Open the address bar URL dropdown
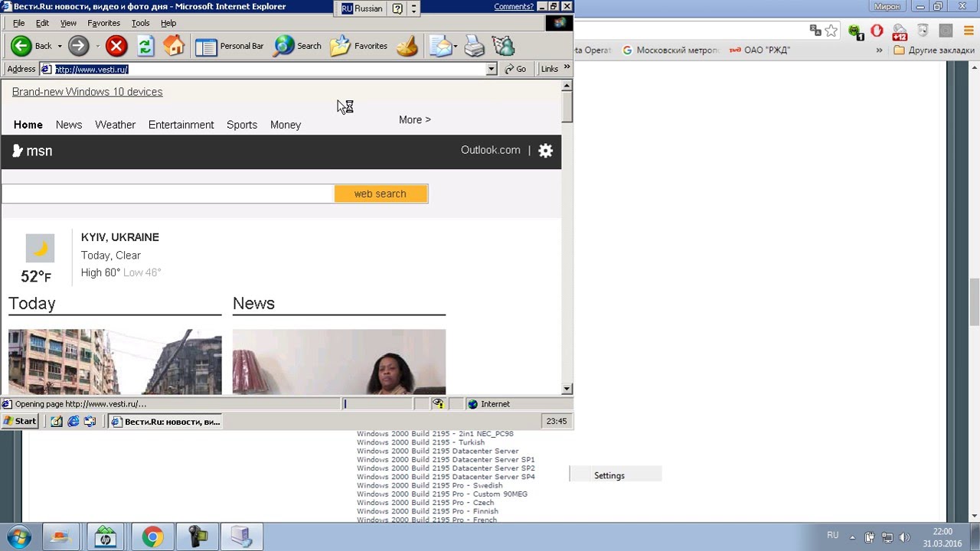This screenshot has height=551, width=980. (x=492, y=69)
